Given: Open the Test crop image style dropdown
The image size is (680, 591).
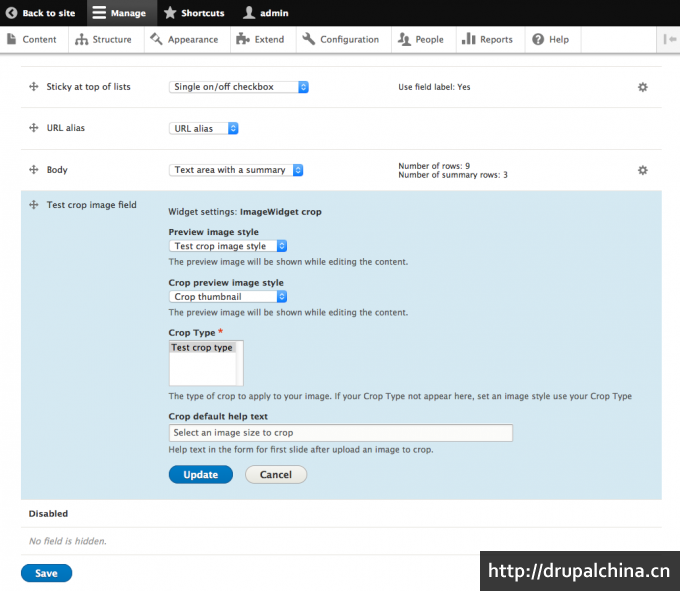Looking at the screenshot, I should (x=228, y=246).
